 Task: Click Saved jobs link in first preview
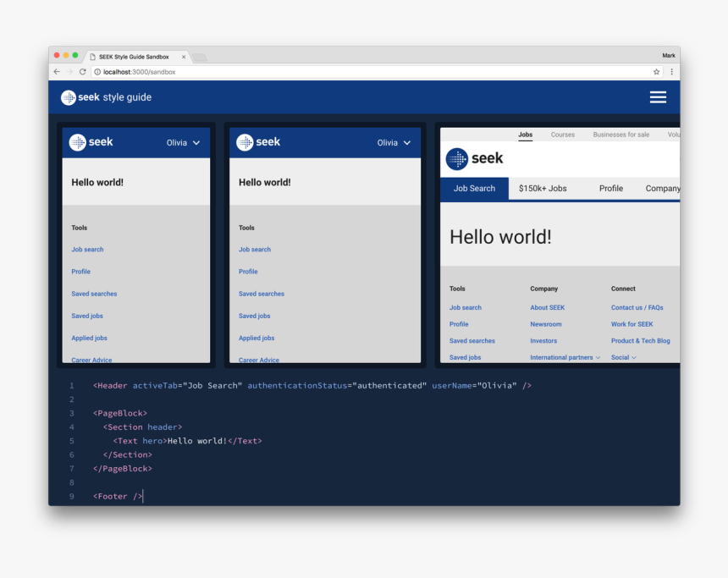[x=87, y=316]
